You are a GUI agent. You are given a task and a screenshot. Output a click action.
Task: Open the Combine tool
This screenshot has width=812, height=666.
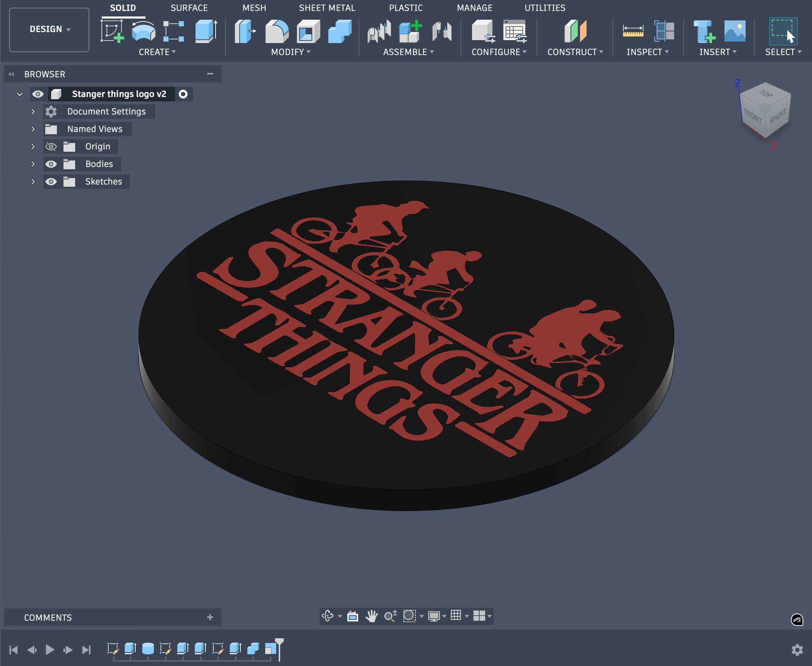click(x=339, y=32)
